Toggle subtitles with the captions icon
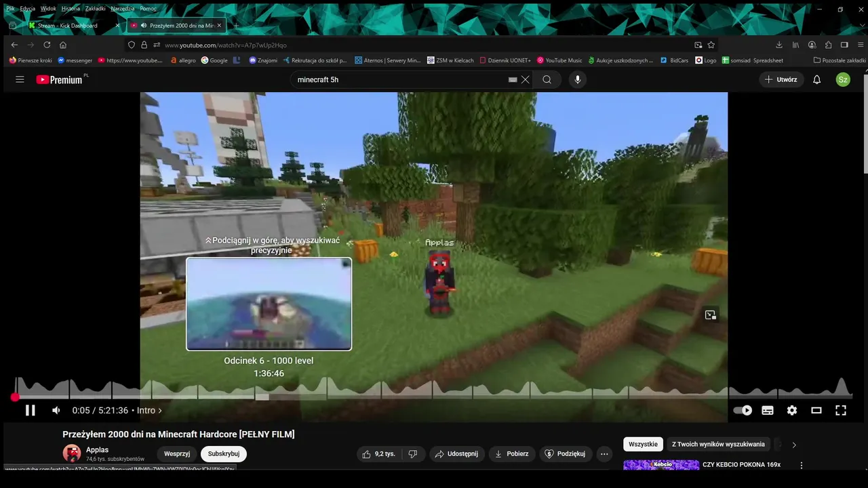 768,410
